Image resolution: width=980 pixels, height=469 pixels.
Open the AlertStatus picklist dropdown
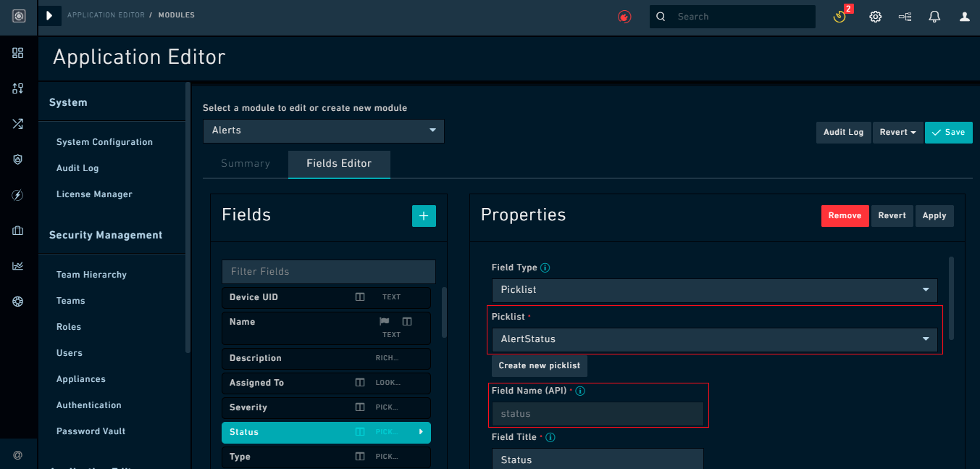point(713,339)
